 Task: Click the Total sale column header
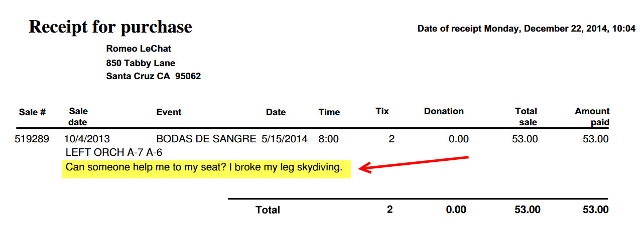click(x=526, y=116)
